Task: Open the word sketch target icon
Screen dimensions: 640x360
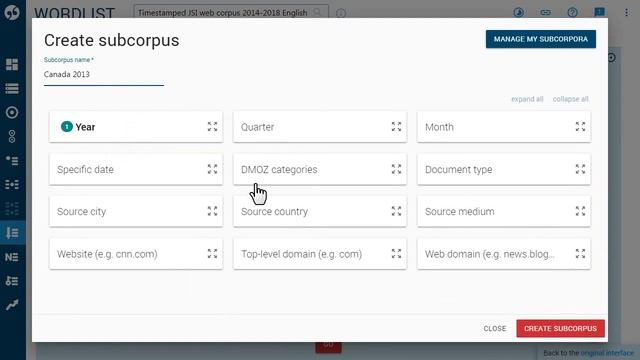Action: [12, 112]
